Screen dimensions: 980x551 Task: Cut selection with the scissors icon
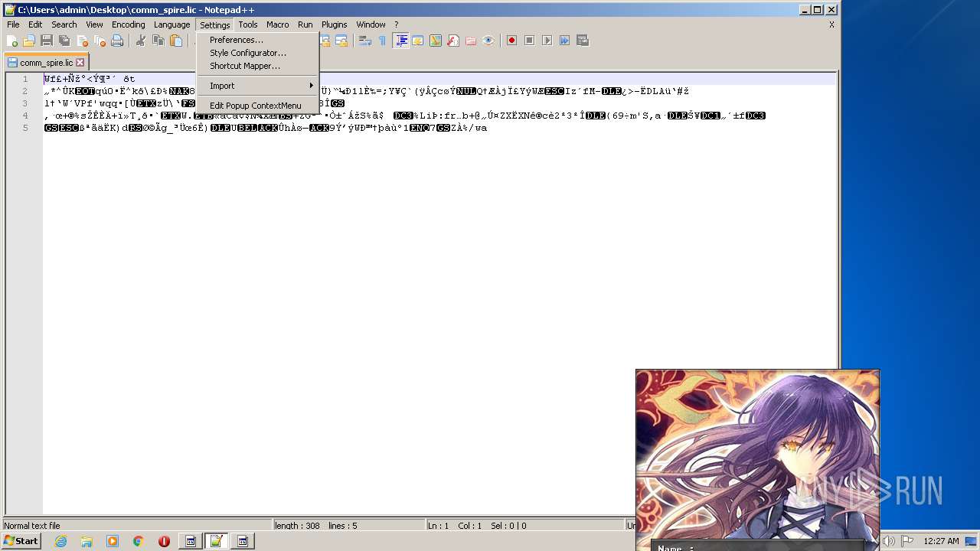click(x=141, y=41)
